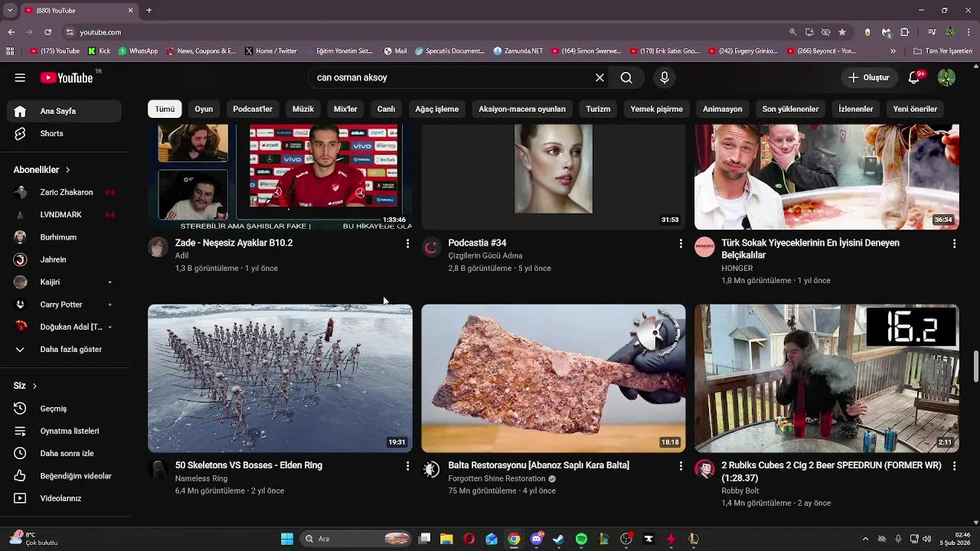This screenshot has height=551, width=980.
Task: Open Zaric Zhakaron channel
Action: (x=65, y=192)
